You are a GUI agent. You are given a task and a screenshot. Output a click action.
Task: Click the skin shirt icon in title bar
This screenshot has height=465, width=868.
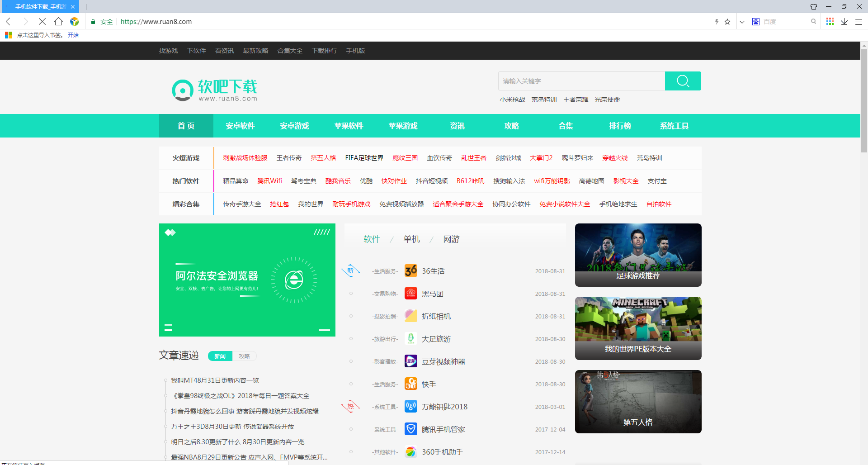[x=814, y=6]
